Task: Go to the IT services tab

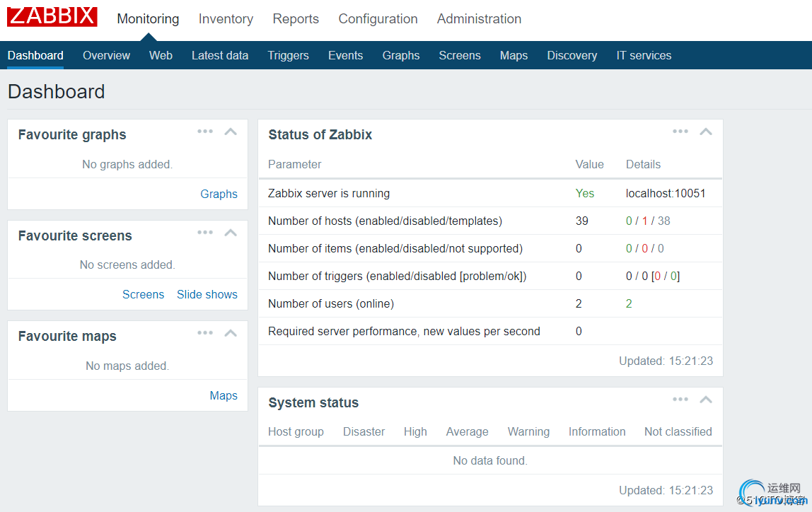Action: coord(644,55)
